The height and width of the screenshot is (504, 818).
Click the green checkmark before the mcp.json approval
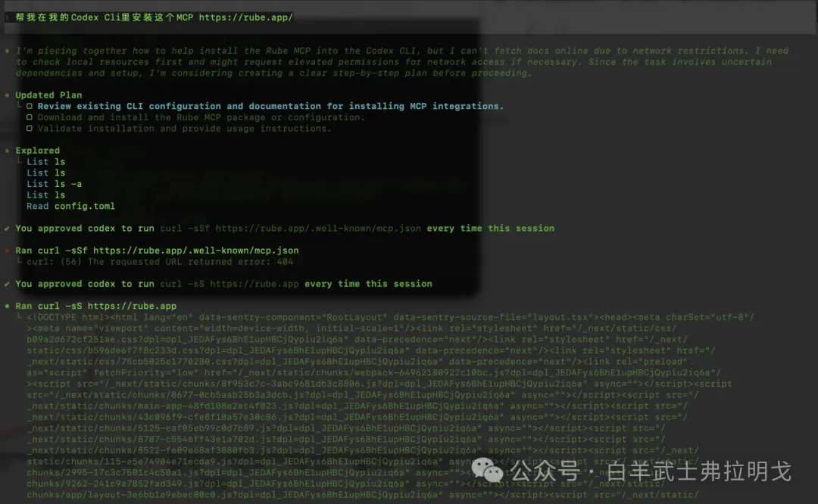(7, 229)
